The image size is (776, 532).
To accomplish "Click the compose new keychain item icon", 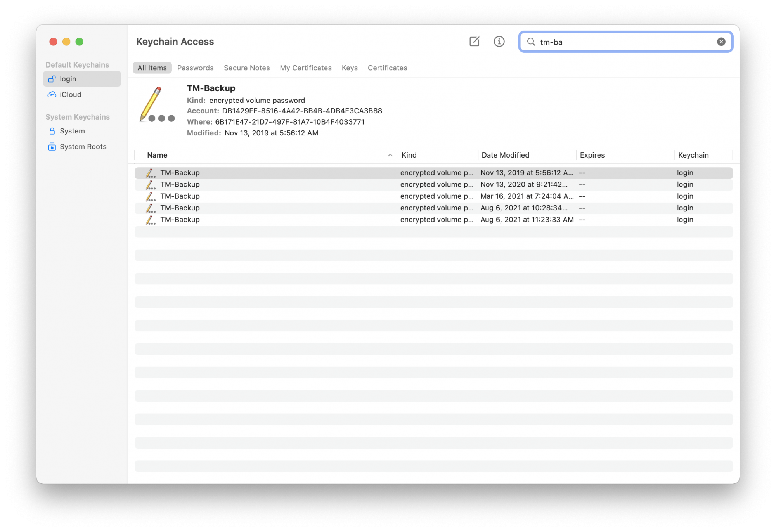I will [x=475, y=42].
